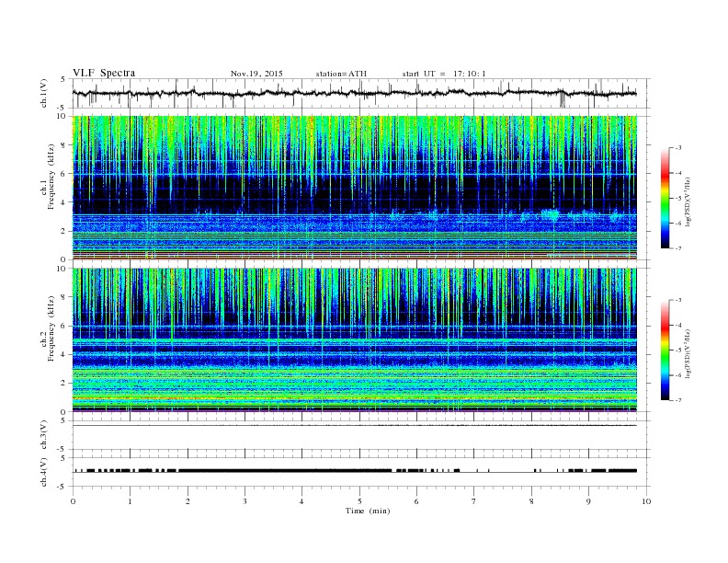Screen dimensions: 728x563
Task: Click the ch.4 black pulse trace
Action: coord(355,471)
